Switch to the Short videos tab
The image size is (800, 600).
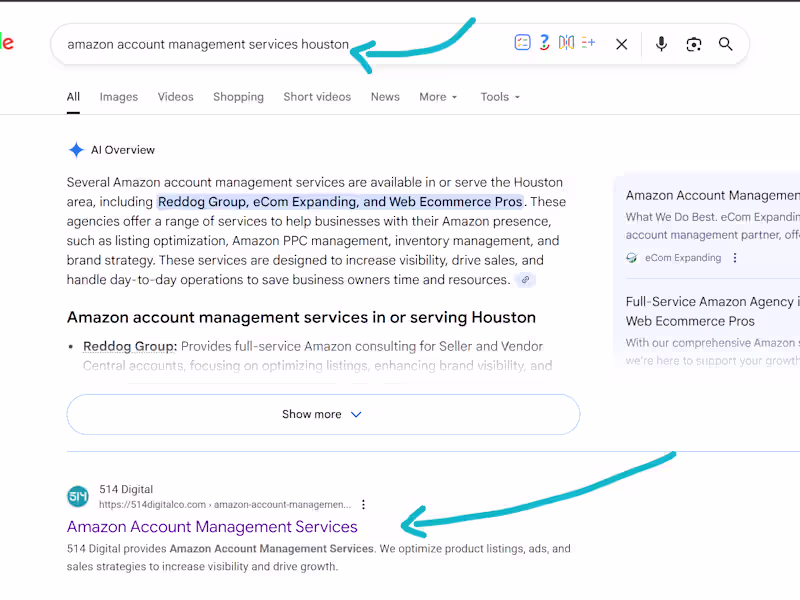pos(317,97)
